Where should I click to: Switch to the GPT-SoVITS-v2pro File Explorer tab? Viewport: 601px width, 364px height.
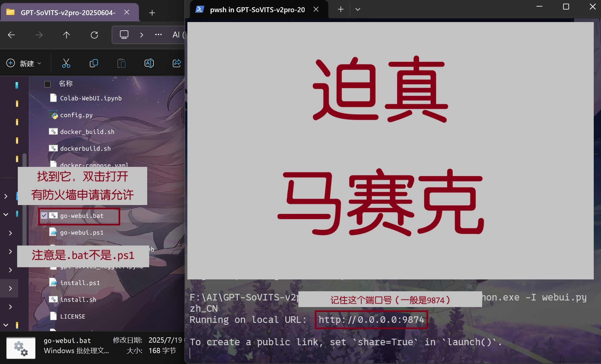tap(68, 13)
